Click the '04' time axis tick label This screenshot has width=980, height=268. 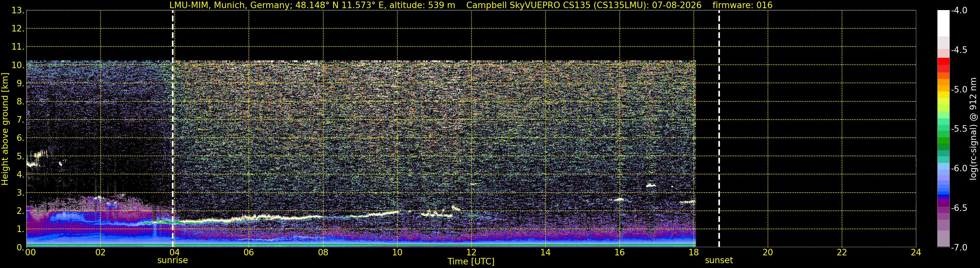pos(175,252)
